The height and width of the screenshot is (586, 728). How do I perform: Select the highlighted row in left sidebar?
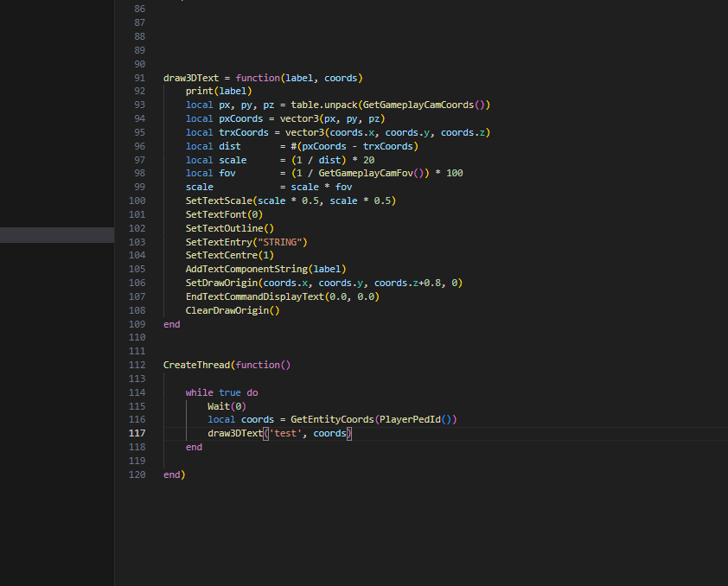tap(57, 235)
